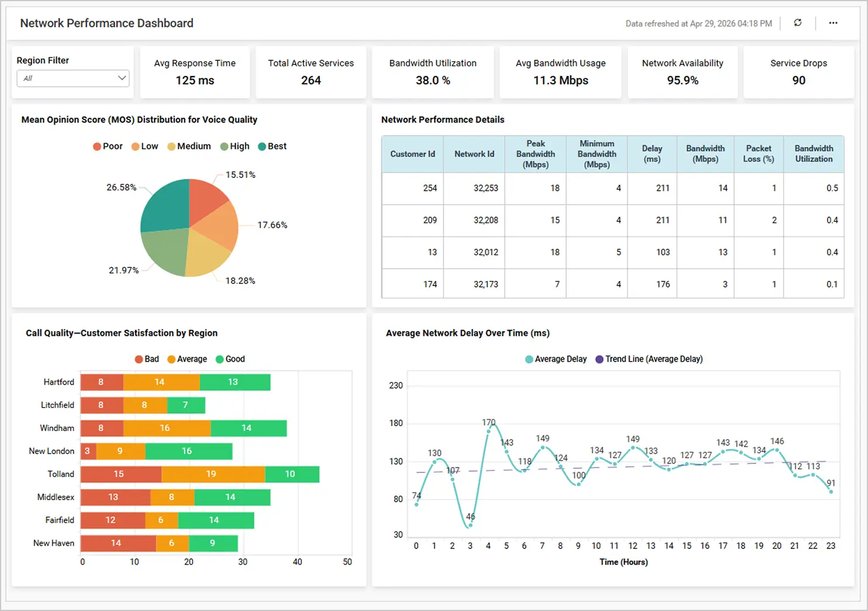This screenshot has width=868, height=611.
Task: Click Hartford's green bar segment 13
Action: pos(235,382)
